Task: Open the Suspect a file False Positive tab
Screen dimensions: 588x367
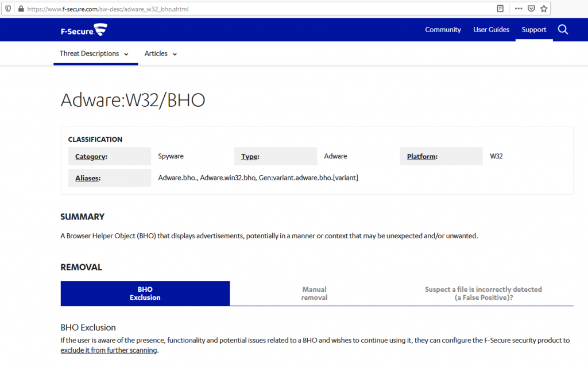Action: (483, 293)
